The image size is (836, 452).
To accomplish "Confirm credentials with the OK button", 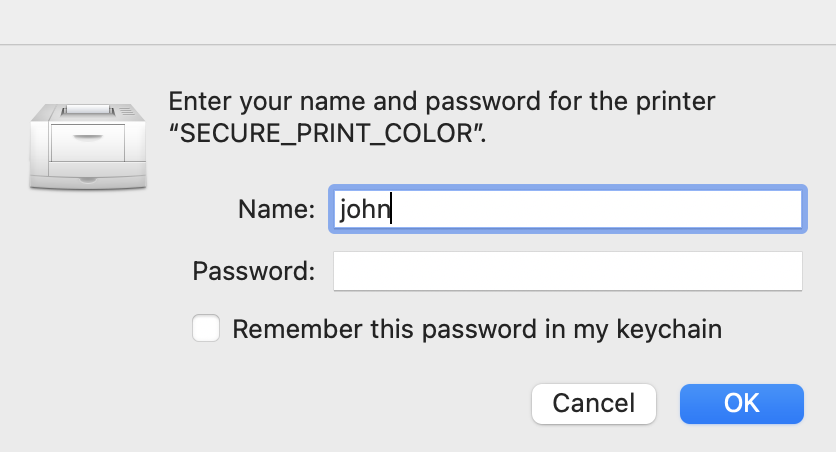I will [742, 403].
